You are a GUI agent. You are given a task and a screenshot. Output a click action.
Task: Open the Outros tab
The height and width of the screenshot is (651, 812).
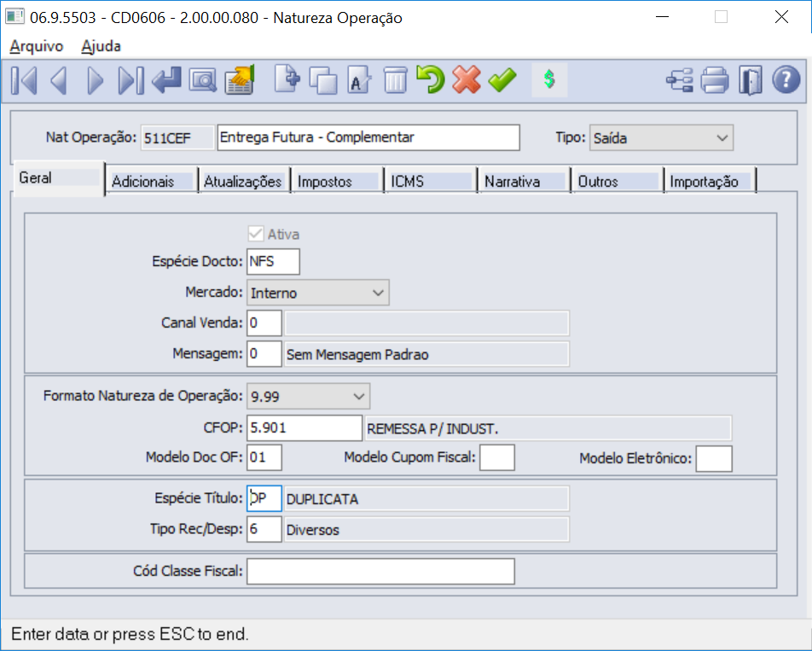618,181
